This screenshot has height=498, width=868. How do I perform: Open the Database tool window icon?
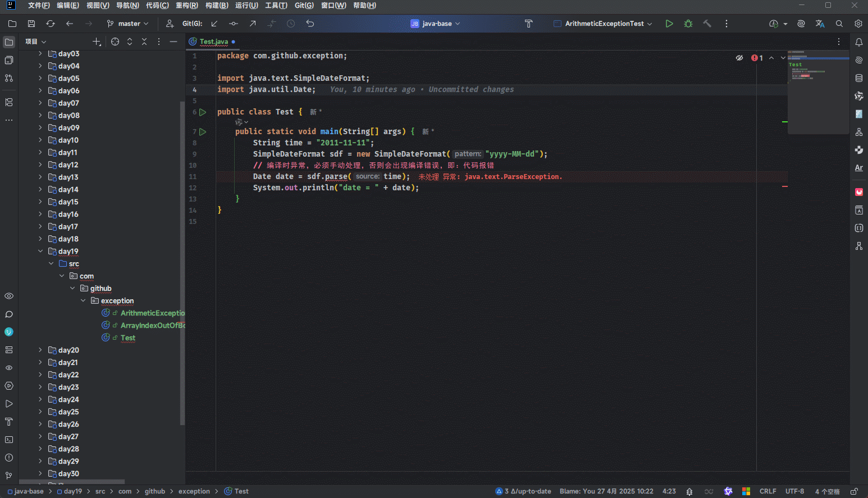click(x=858, y=78)
